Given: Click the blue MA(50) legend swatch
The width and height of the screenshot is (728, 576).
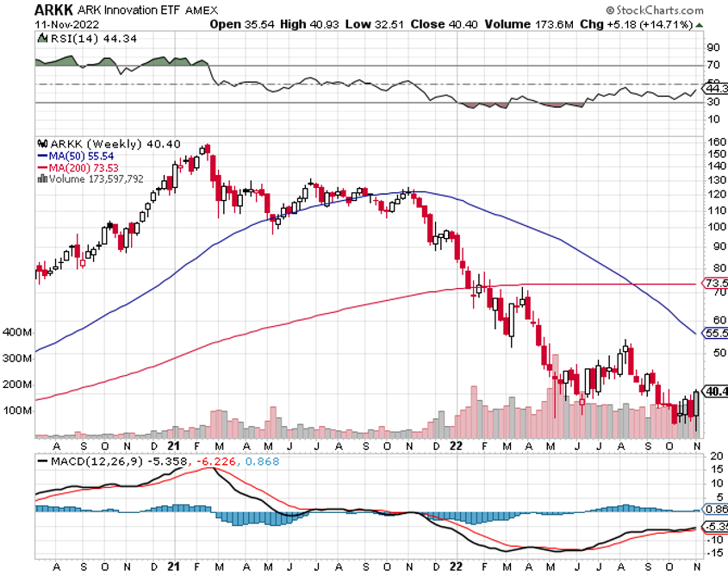Looking at the screenshot, I should pos(41,155).
